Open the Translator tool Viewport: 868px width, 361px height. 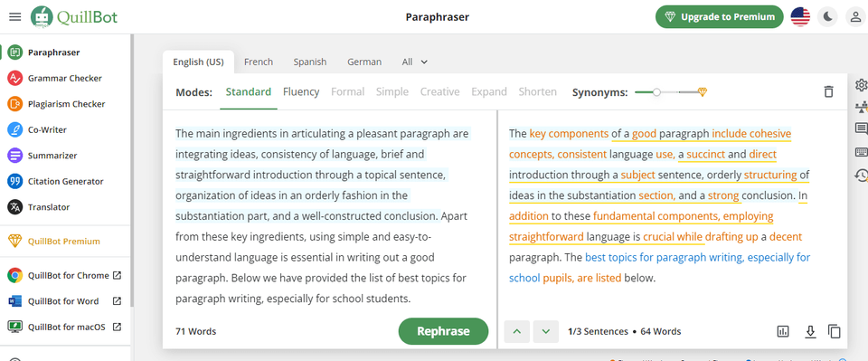click(49, 207)
